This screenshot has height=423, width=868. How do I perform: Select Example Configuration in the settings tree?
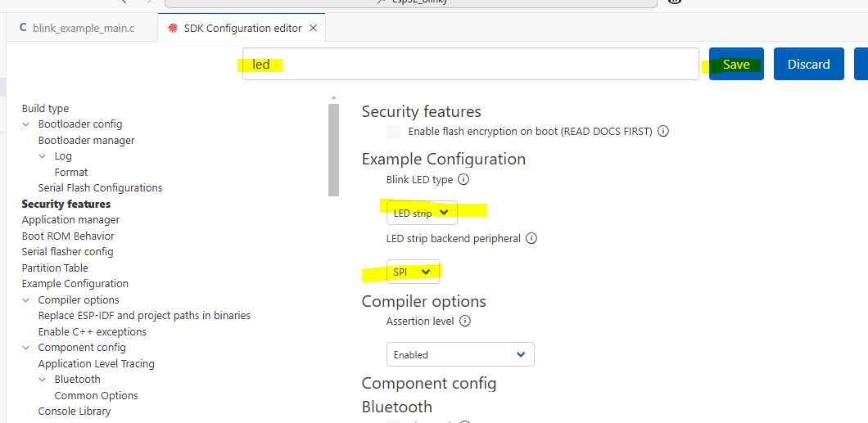[x=75, y=284]
